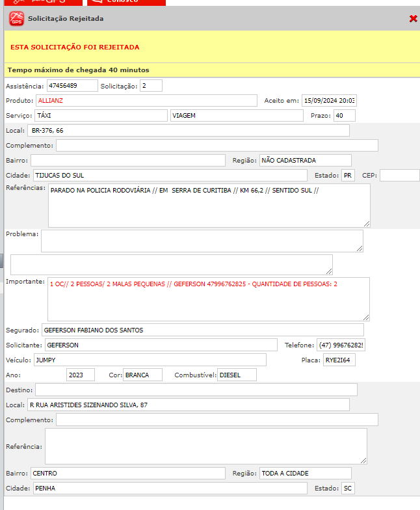Screen dimensions: 420x510
Task: Click the VIAGEM service type field
Action: click(x=237, y=116)
